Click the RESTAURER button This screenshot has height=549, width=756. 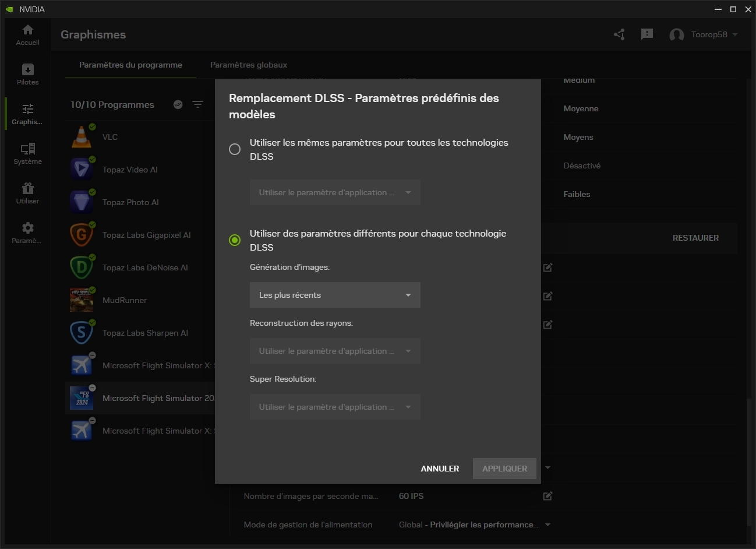click(x=695, y=238)
